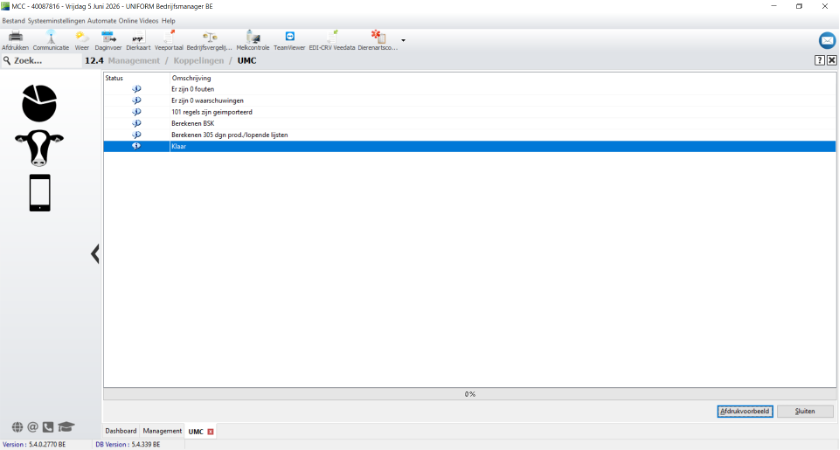This screenshot has width=840, height=450.
Task: Click the 0% progress bar
Action: click(470, 394)
